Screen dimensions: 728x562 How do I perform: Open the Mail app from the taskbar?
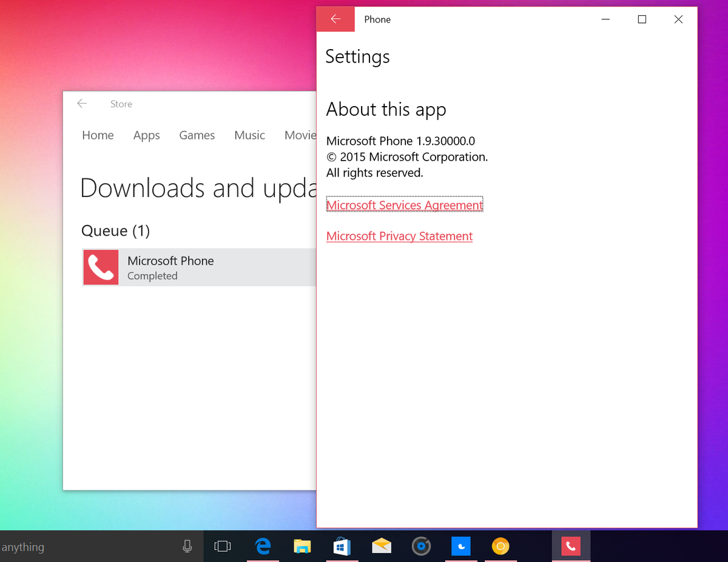coord(381,546)
